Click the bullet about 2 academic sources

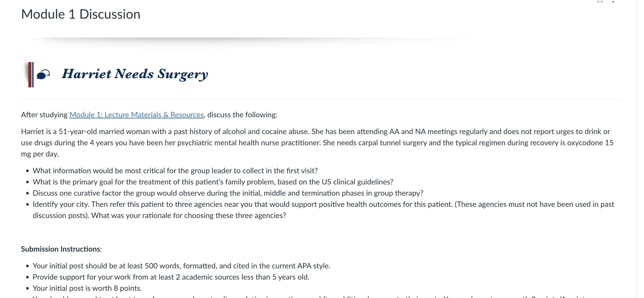(171, 277)
